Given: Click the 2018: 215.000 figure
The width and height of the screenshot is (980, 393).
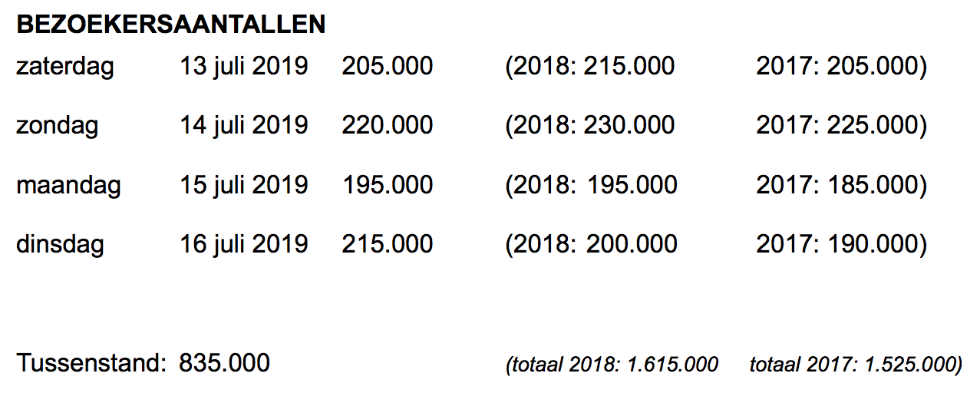Looking at the screenshot, I should tap(589, 66).
